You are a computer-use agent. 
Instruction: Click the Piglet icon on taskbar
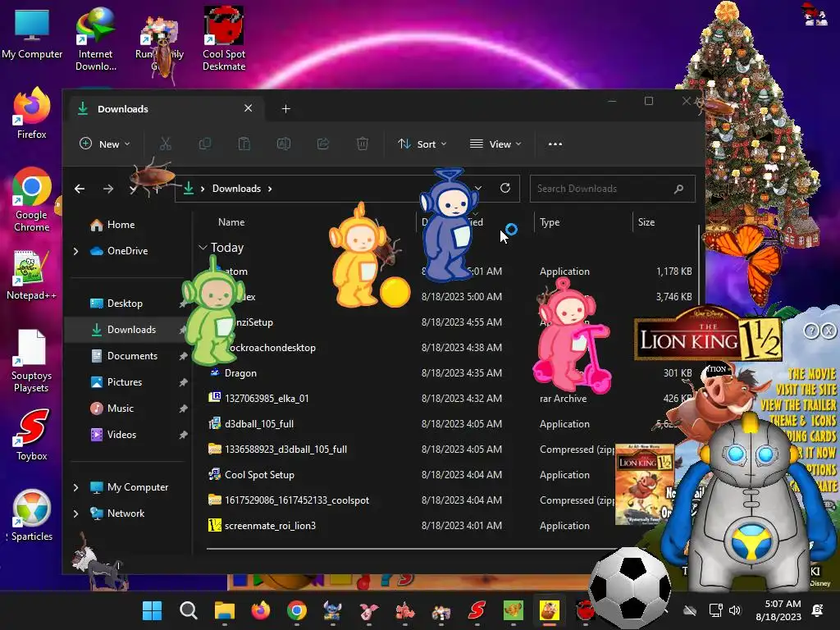(x=369, y=610)
